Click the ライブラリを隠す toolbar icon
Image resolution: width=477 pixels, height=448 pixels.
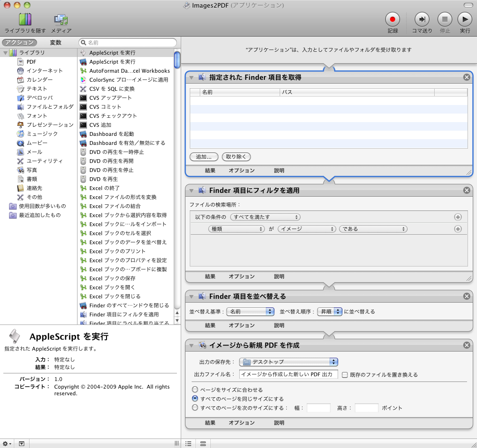click(25, 19)
